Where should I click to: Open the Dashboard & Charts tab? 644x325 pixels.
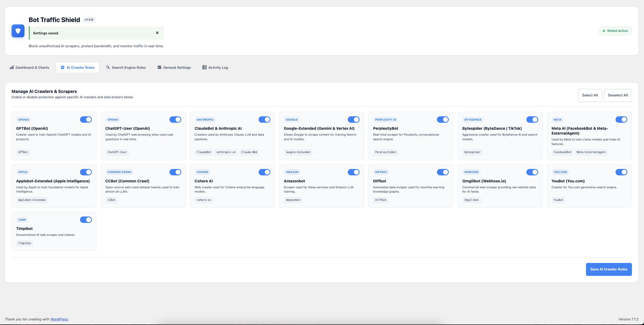pyautogui.click(x=30, y=67)
